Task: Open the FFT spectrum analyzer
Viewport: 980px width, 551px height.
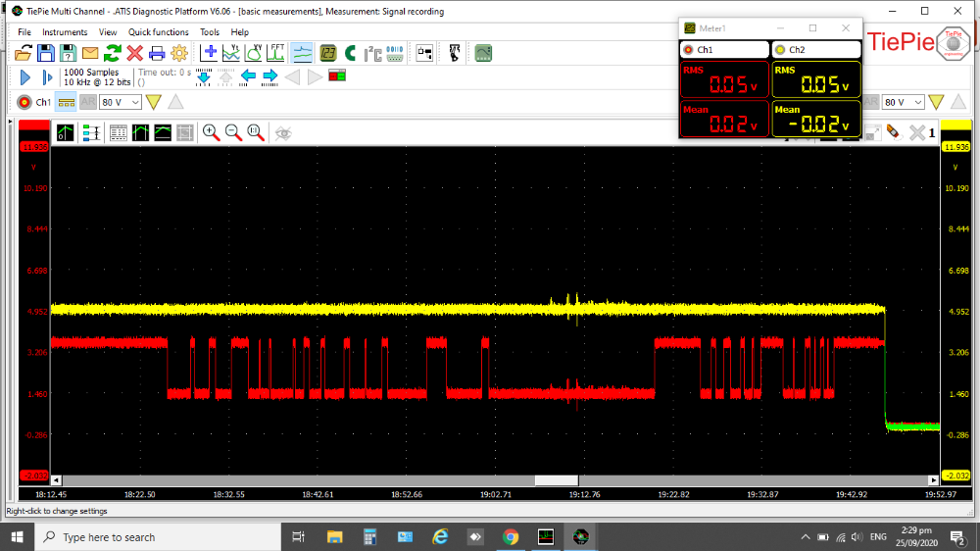Action: [x=277, y=53]
